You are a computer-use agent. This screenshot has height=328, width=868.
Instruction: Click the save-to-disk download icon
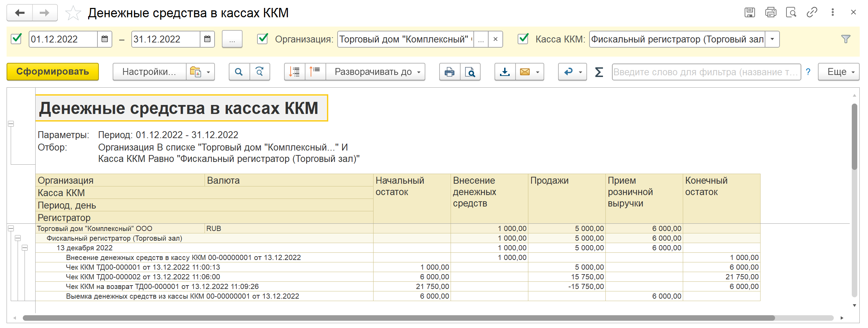(x=505, y=72)
